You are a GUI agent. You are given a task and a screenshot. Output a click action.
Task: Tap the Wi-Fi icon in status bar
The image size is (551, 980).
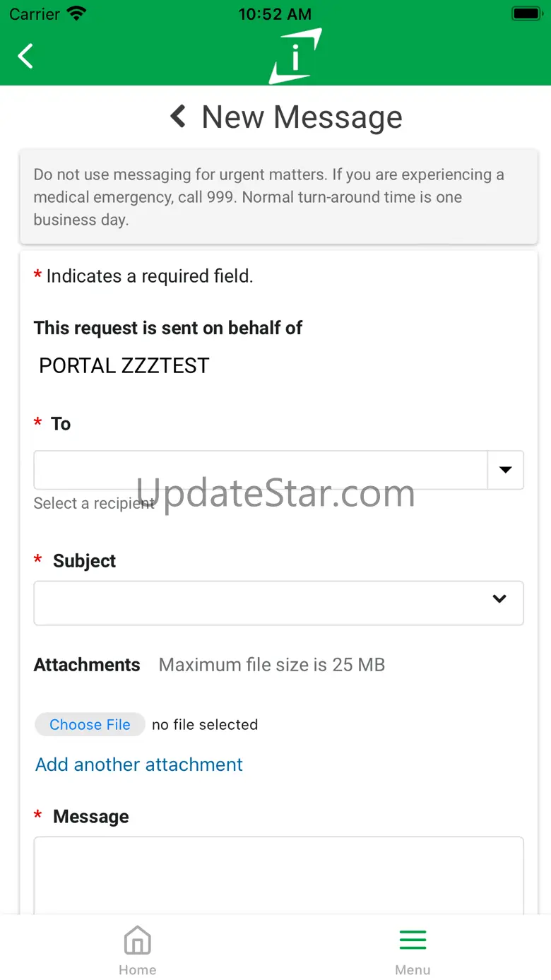[x=76, y=13]
